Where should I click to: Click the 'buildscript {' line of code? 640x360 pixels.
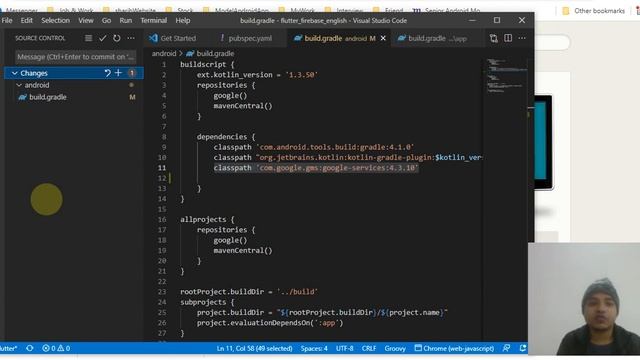tap(207, 64)
